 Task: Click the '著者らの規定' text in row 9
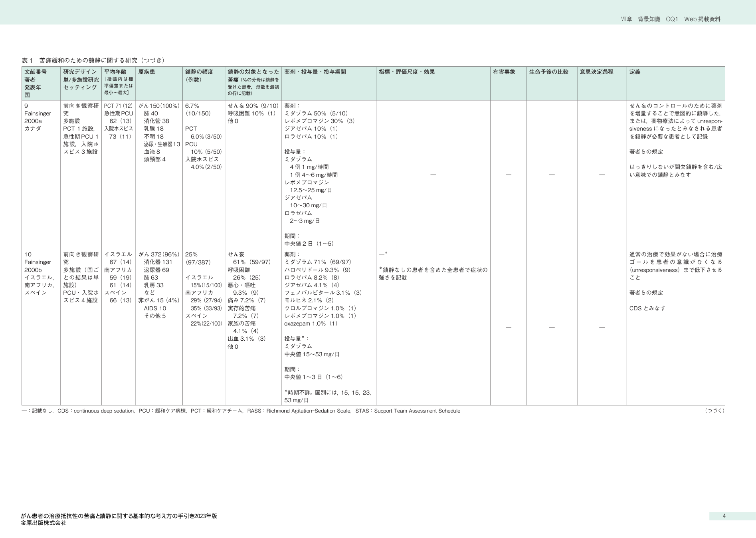[x=646, y=152]
